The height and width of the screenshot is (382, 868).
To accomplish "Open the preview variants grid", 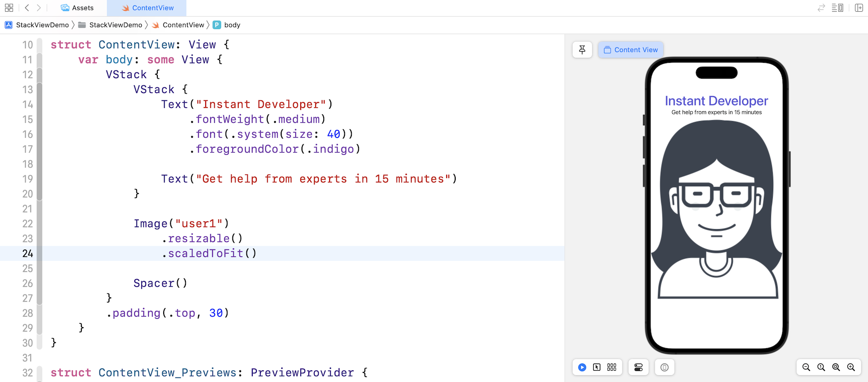I will click(x=612, y=368).
